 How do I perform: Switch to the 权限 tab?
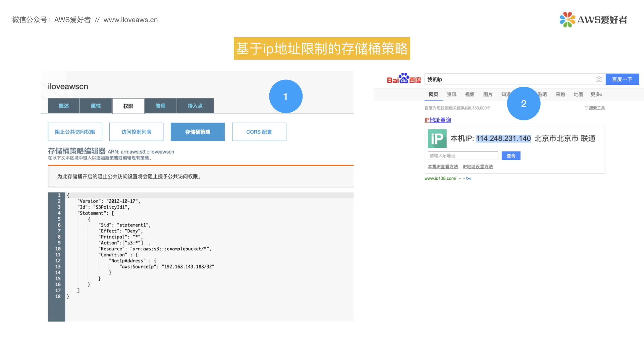(128, 106)
